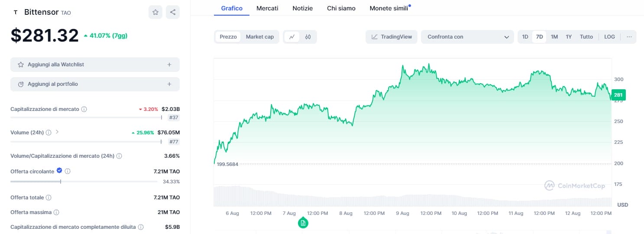This screenshot has height=234, width=644.
Task: Click the star favorite icon next to Bittensor
Action: pos(155,12)
